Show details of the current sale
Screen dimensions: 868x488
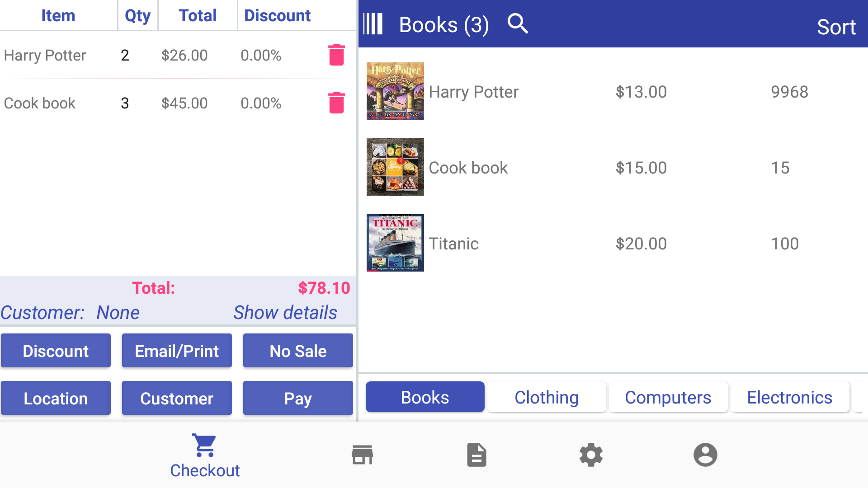coord(285,312)
